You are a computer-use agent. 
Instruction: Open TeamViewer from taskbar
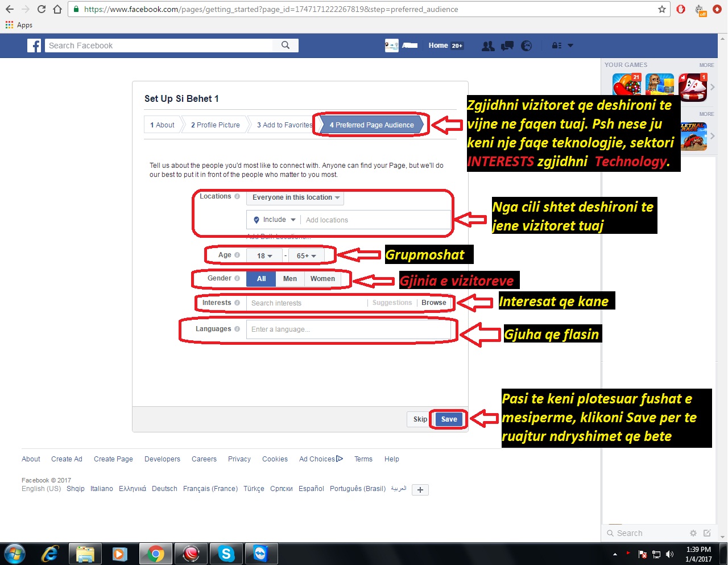coord(260,553)
